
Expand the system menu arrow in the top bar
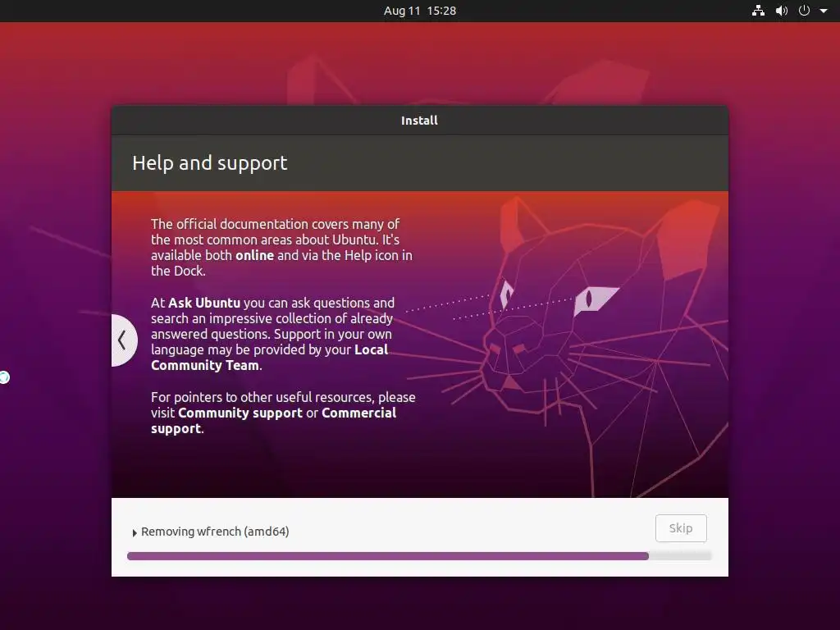(x=824, y=11)
